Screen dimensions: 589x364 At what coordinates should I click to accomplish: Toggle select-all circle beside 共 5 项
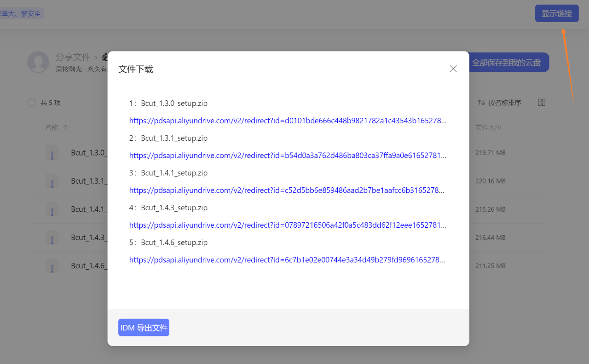(x=32, y=103)
